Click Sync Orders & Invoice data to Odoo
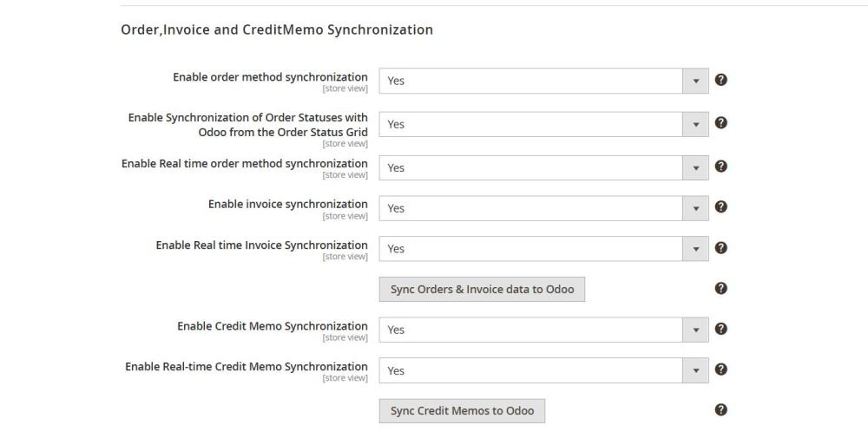Viewport: 868px width, 438px height. coord(482,289)
